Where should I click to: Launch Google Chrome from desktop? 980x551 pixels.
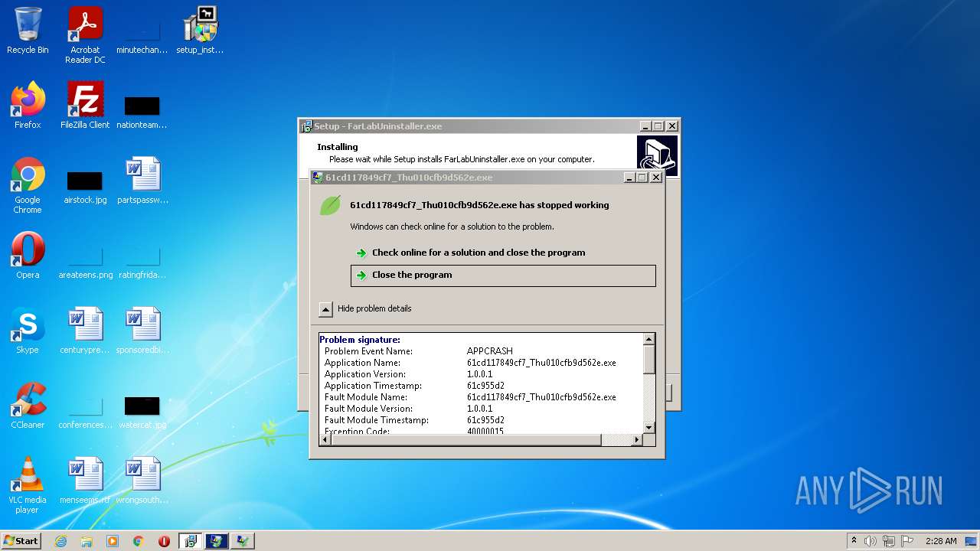[28, 185]
